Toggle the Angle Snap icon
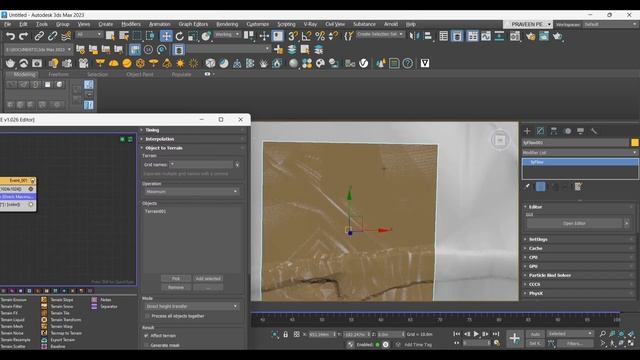The image size is (640, 360). tap(306, 36)
